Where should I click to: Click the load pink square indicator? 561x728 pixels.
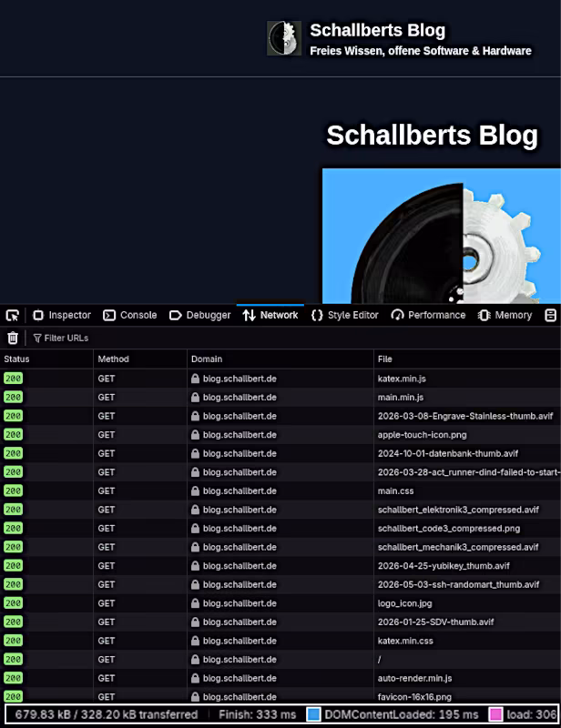495,714
